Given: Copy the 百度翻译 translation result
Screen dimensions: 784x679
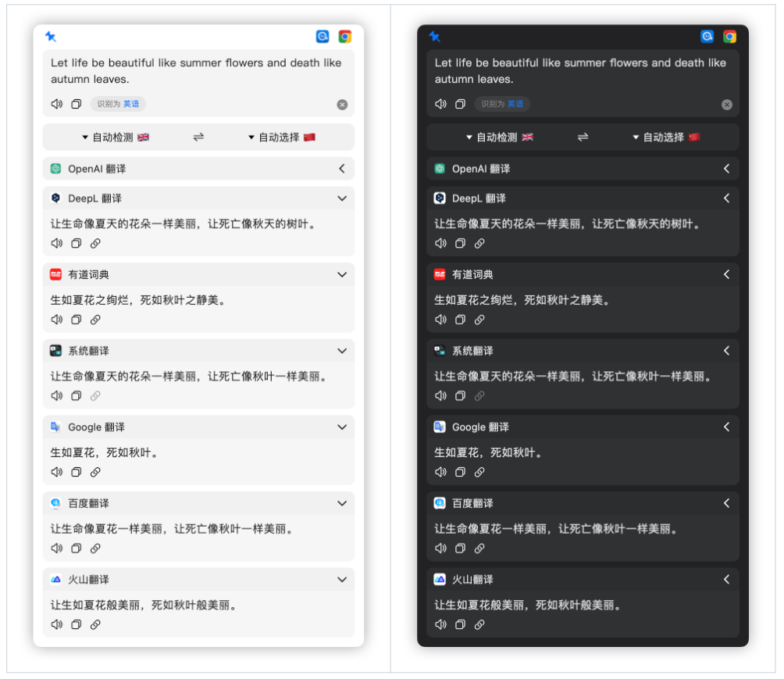Looking at the screenshot, I should (x=76, y=549).
